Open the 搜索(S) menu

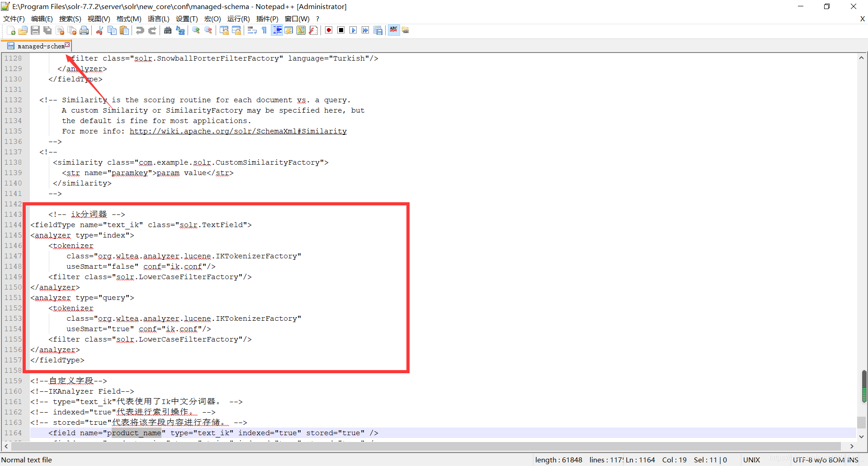[70, 19]
